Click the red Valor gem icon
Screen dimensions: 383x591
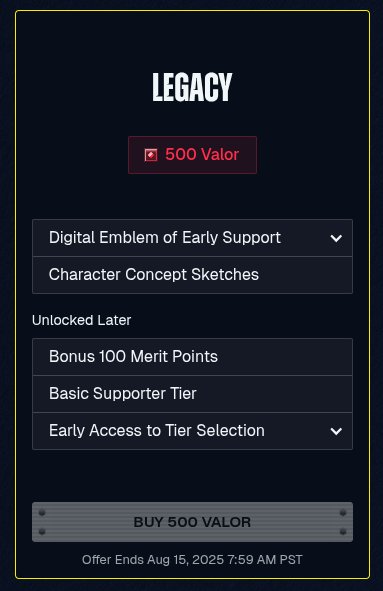151,155
